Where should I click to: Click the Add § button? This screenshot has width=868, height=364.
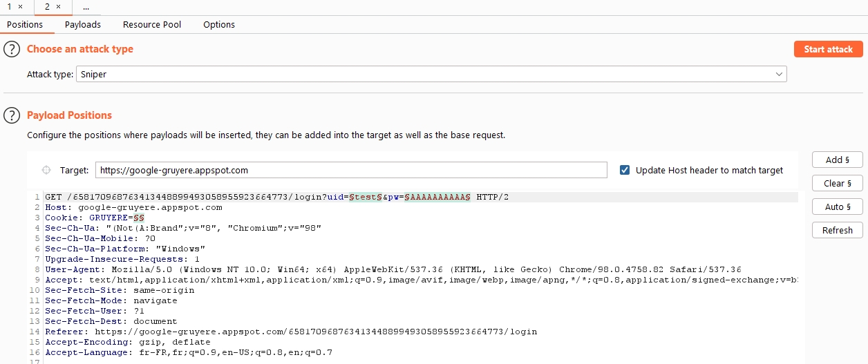(837, 160)
